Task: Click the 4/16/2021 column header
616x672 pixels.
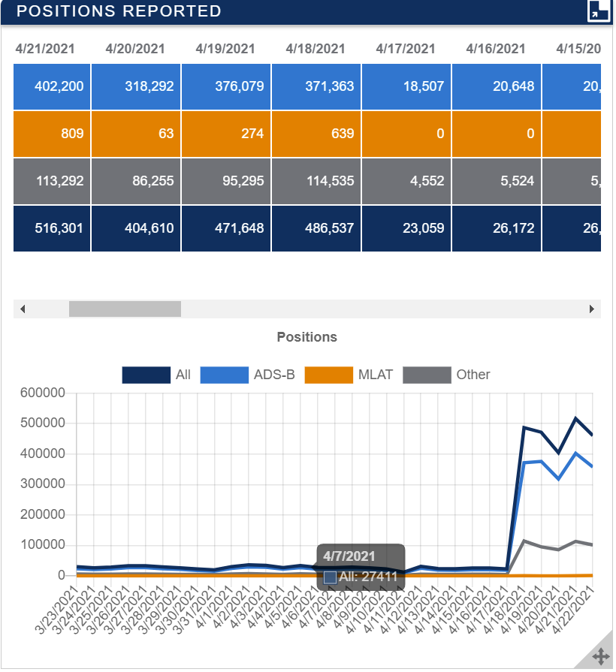Action: [496, 49]
